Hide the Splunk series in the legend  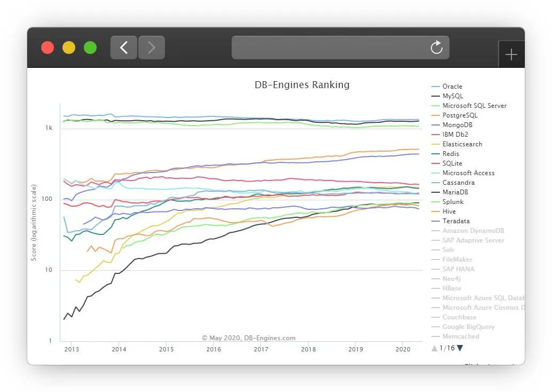click(447, 202)
